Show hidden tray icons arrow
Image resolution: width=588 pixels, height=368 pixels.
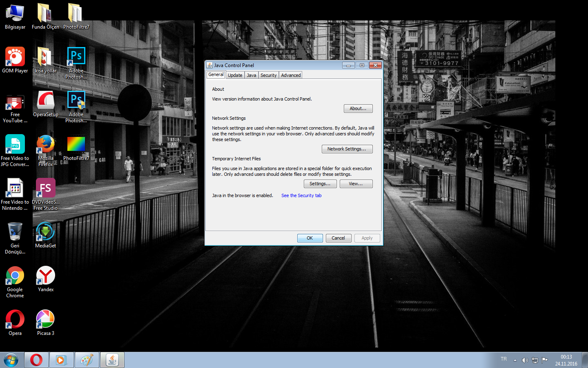pos(515,360)
